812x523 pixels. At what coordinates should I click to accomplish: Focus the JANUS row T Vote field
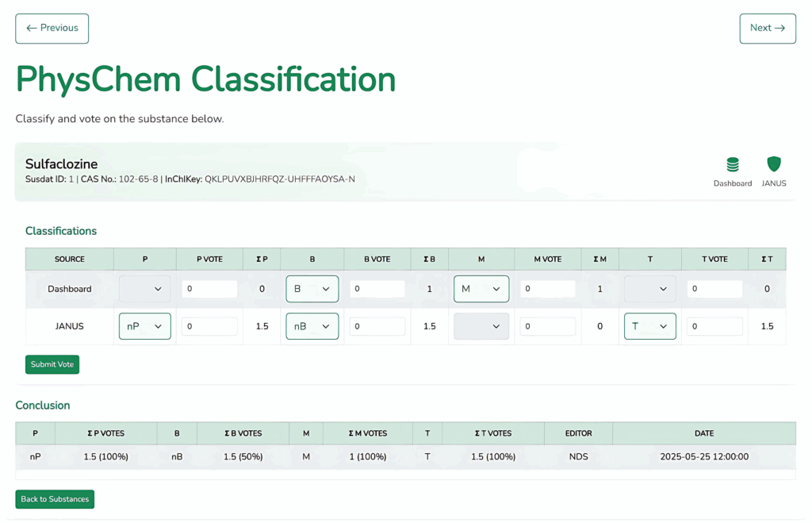tap(714, 326)
